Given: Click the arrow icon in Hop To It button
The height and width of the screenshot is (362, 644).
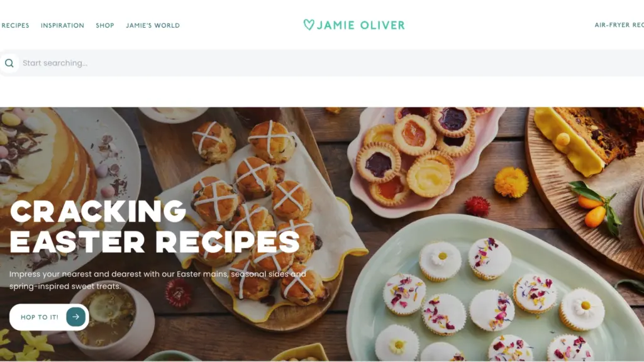Looking at the screenshot, I should (75, 317).
